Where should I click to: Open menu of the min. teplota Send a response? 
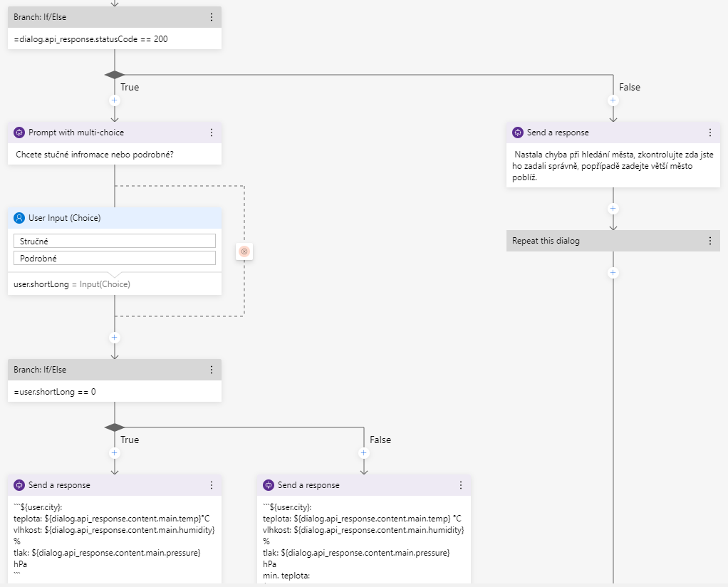click(460, 485)
